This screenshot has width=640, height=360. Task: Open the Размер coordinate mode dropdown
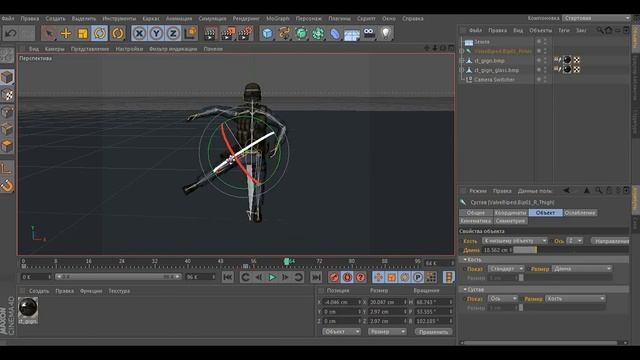(387, 332)
